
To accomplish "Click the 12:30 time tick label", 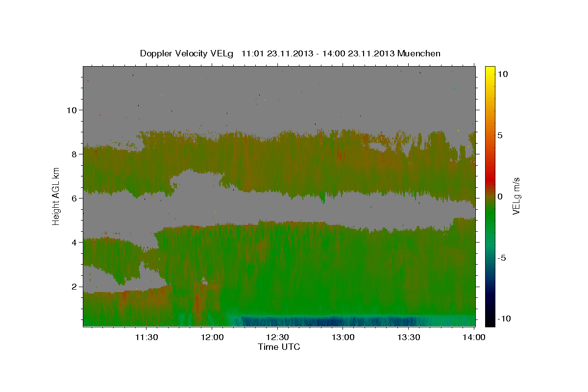I will pos(277,338).
